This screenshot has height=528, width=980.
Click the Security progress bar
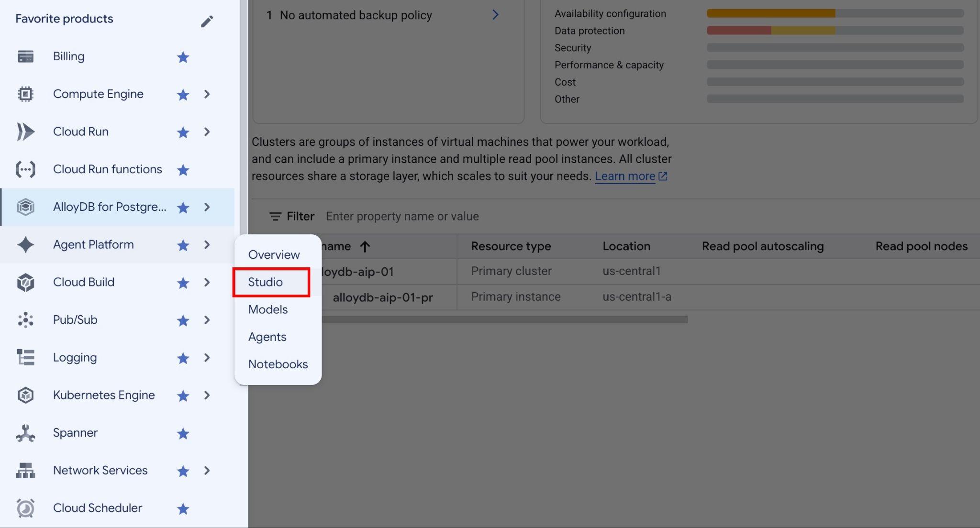(x=835, y=48)
